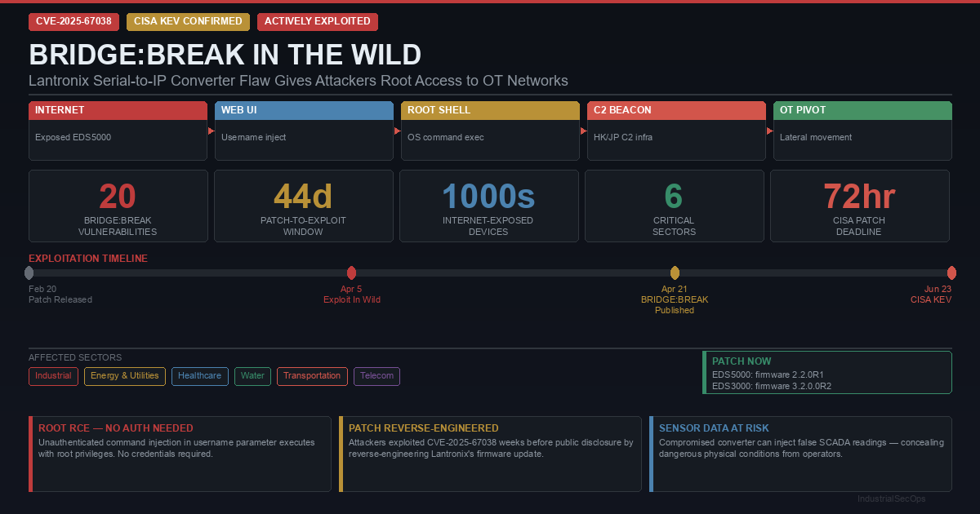Click the Water sector tag
The width and height of the screenshot is (980, 514).
click(x=252, y=376)
